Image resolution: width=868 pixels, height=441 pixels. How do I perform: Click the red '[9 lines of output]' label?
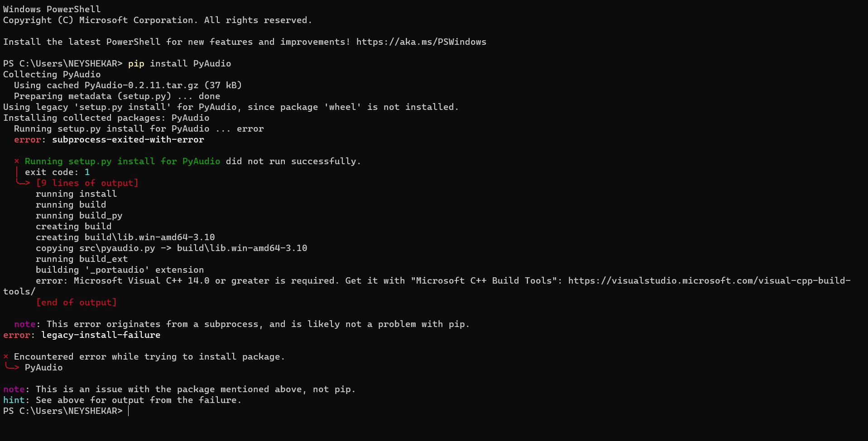[x=87, y=183]
